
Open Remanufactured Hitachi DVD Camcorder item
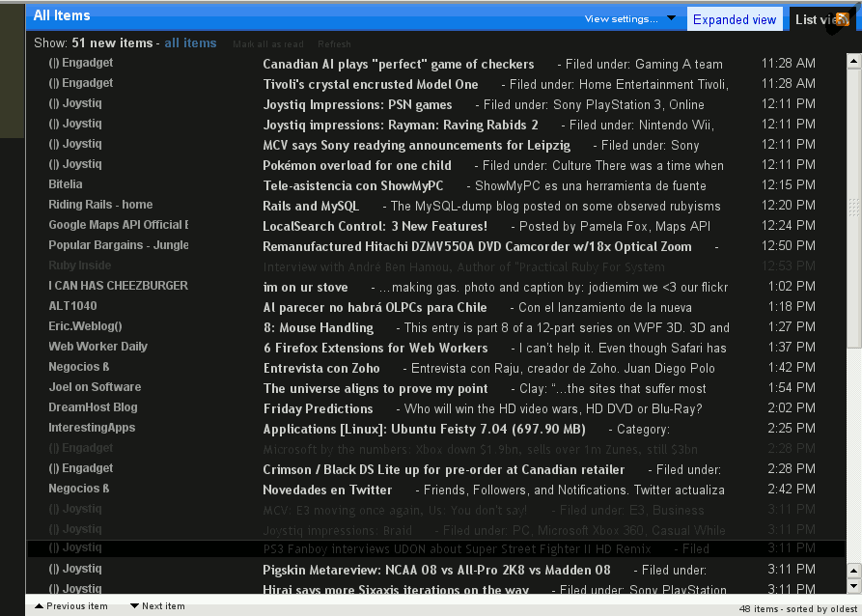477,247
